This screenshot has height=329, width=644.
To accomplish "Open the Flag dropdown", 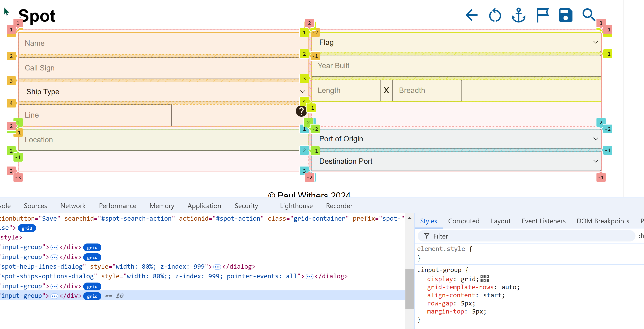I will (456, 42).
